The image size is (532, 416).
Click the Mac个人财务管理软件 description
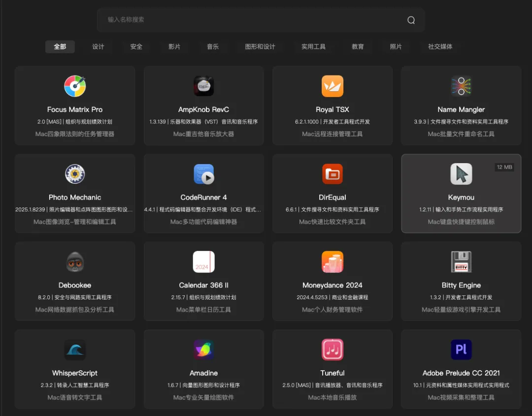coord(332,310)
